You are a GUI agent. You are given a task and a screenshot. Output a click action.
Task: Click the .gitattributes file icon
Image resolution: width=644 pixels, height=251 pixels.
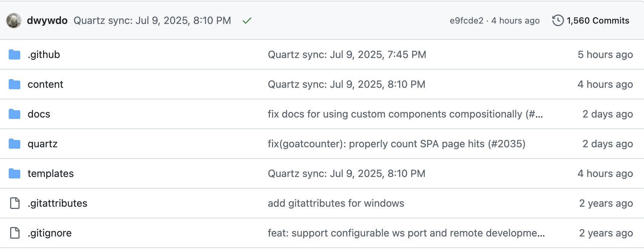(x=15, y=203)
